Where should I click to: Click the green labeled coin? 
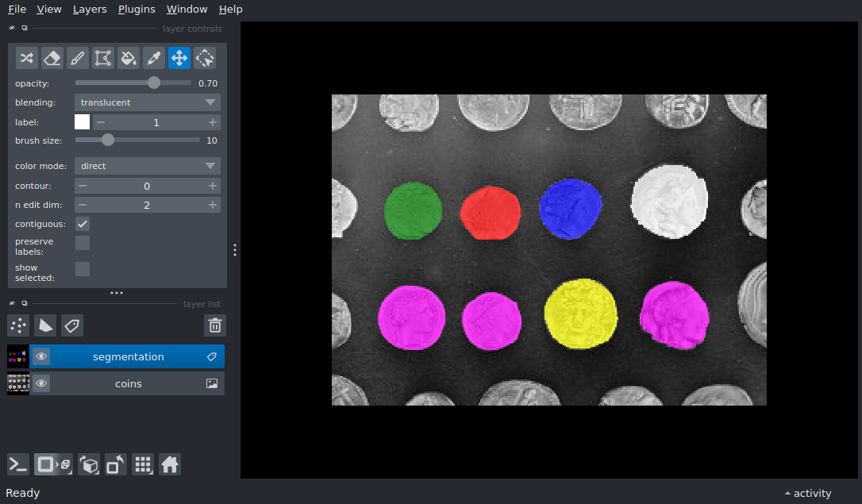413,211
